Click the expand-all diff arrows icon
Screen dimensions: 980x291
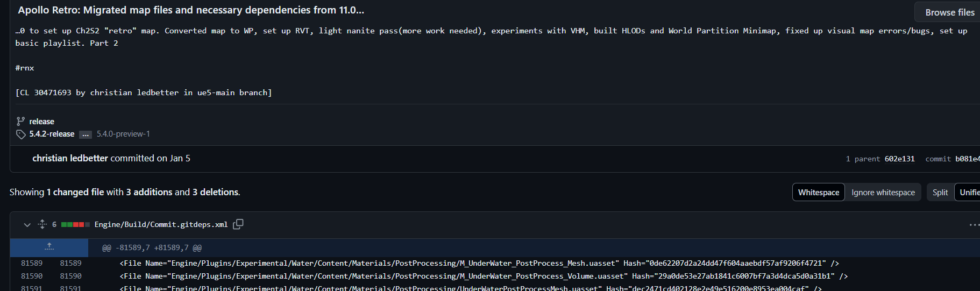(x=42, y=224)
